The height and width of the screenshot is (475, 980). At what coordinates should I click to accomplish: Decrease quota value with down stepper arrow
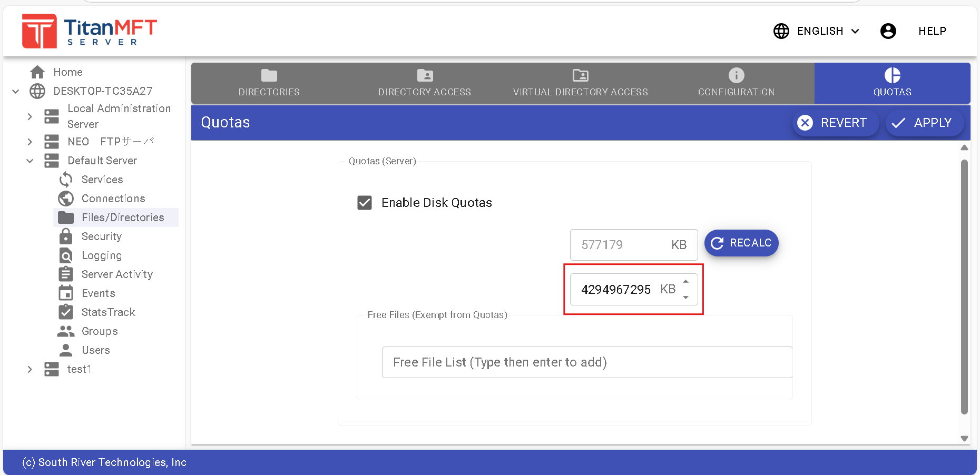coord(685,297)
